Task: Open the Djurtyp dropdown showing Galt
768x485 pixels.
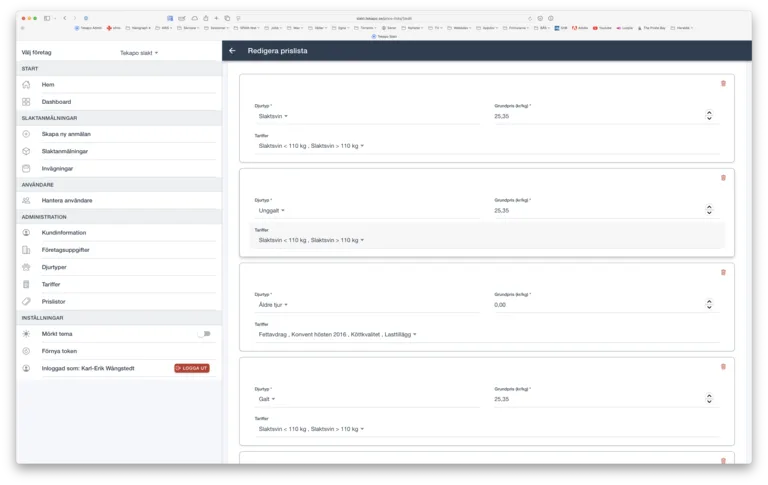Action: 267,399
